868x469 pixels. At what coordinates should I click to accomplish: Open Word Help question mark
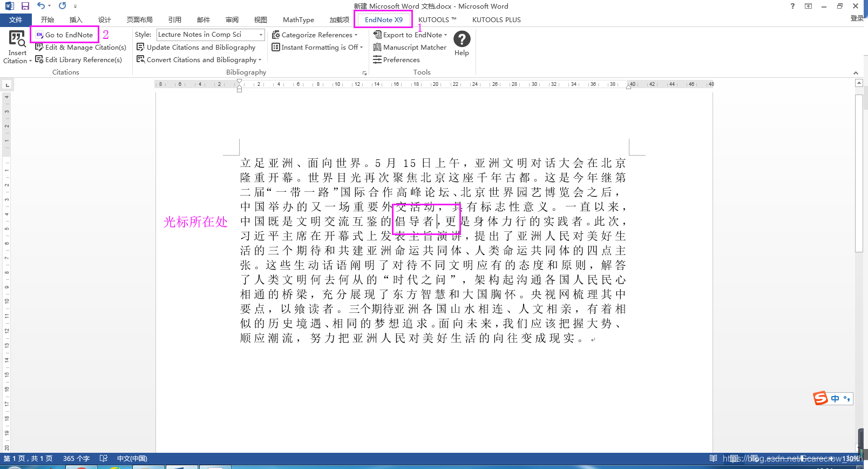792,6
